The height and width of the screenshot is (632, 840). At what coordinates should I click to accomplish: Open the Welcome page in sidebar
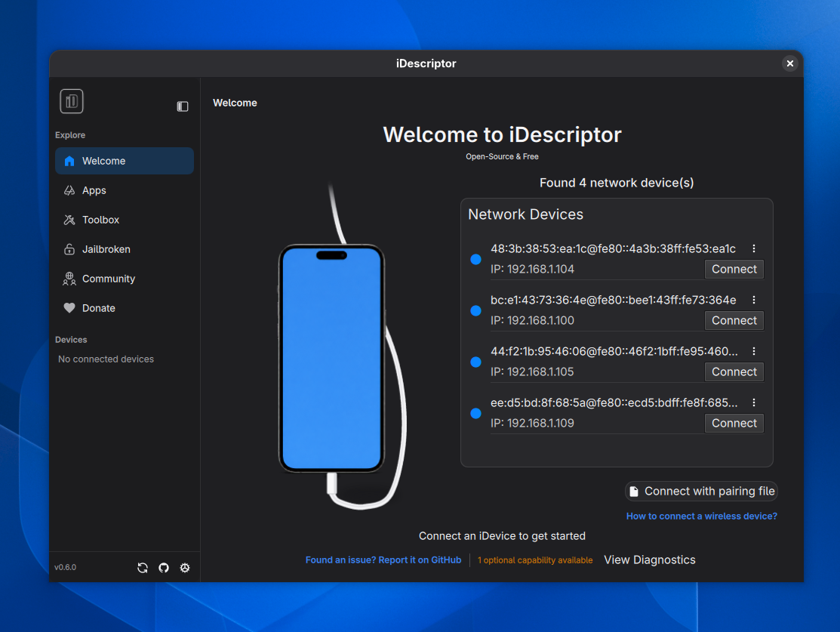(125, 161)
